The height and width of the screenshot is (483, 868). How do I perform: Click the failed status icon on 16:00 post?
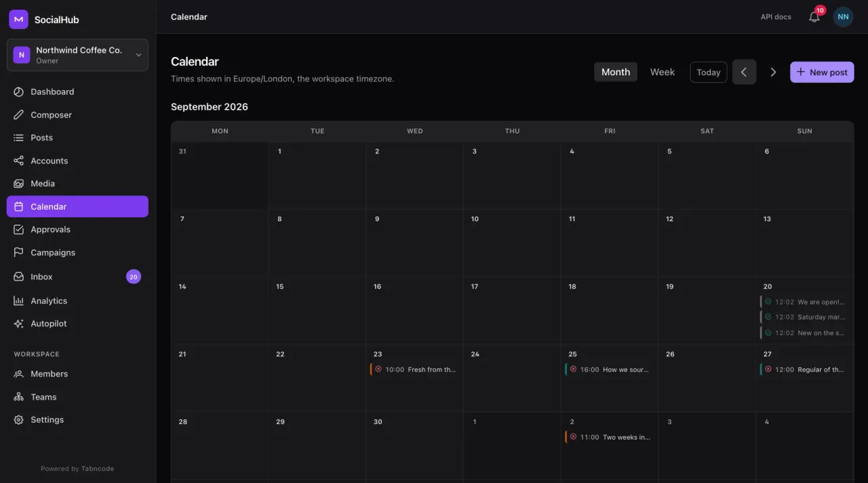573,370
